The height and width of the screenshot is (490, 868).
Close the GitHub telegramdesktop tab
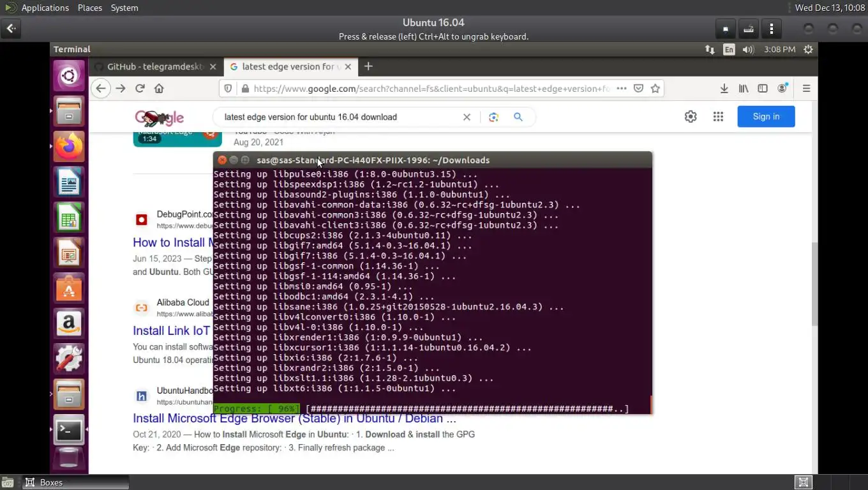(213, 66)
